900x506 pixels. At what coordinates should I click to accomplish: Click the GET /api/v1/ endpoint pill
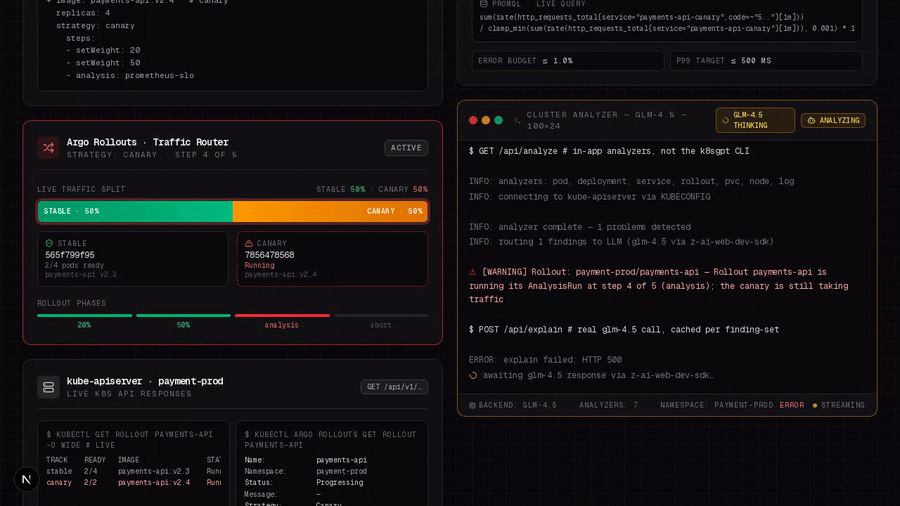(394, 387)
